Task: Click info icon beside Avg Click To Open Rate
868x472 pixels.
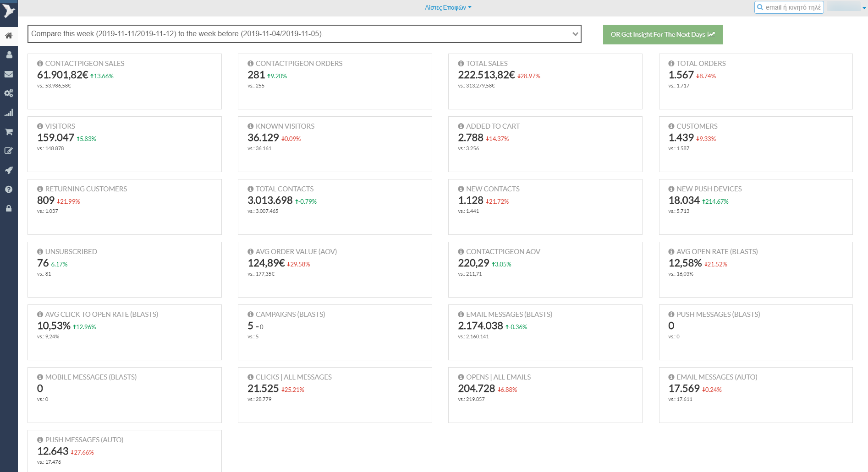Action: pyautogui.click(x=40, y=315)
